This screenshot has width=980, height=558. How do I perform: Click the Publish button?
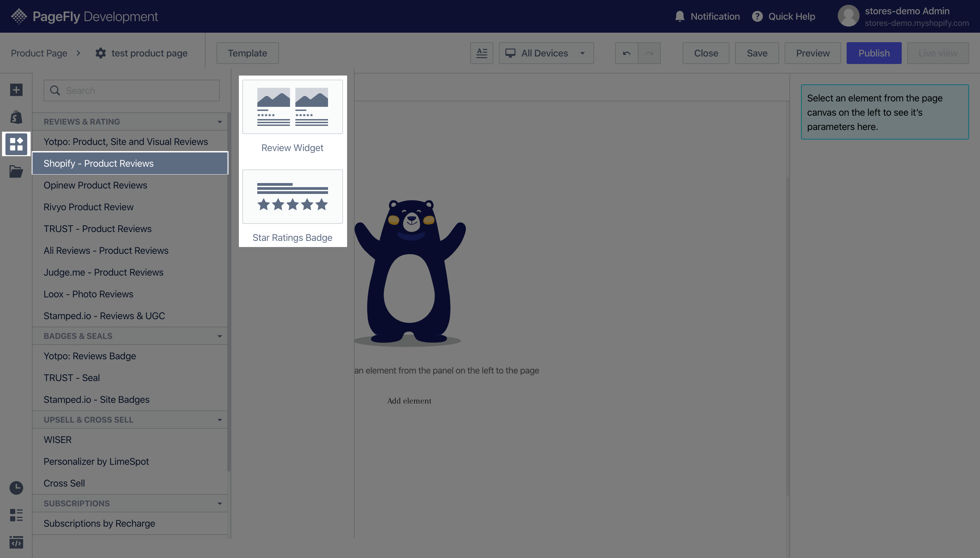pos(874,53)
